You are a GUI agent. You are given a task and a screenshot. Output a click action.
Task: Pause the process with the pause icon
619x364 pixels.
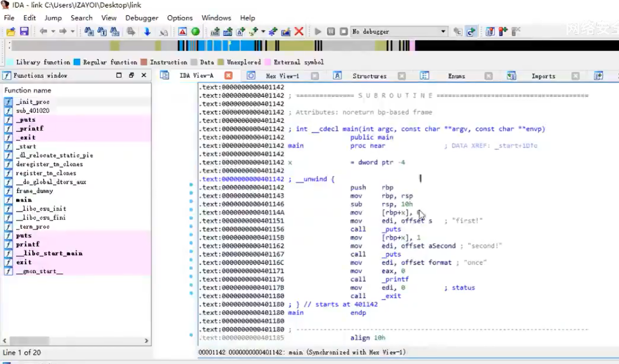tap(331, 32)
